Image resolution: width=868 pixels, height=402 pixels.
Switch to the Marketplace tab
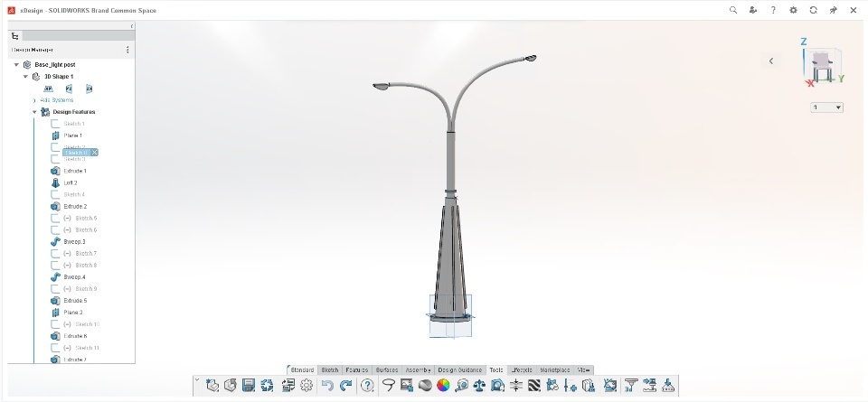coord(555,369)
